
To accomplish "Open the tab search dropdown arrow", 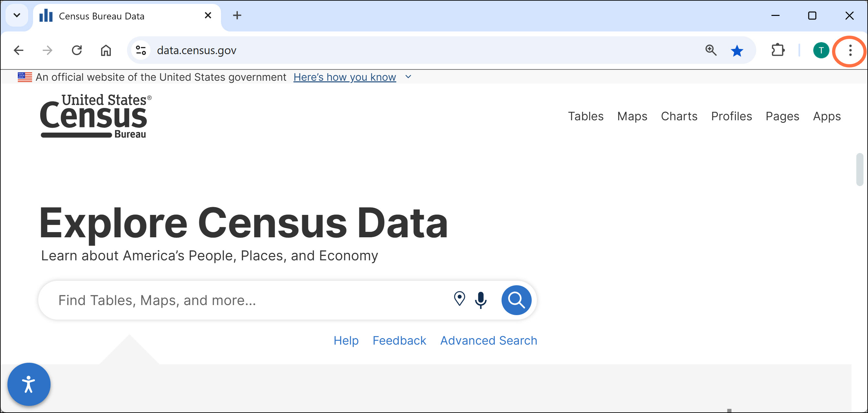I will 17,16.
